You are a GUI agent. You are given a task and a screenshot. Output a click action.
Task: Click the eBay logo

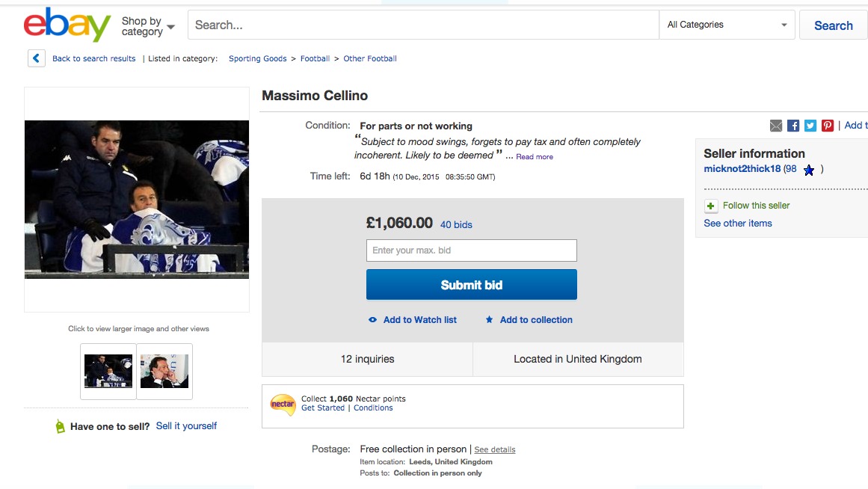click(x=67, y=25)
